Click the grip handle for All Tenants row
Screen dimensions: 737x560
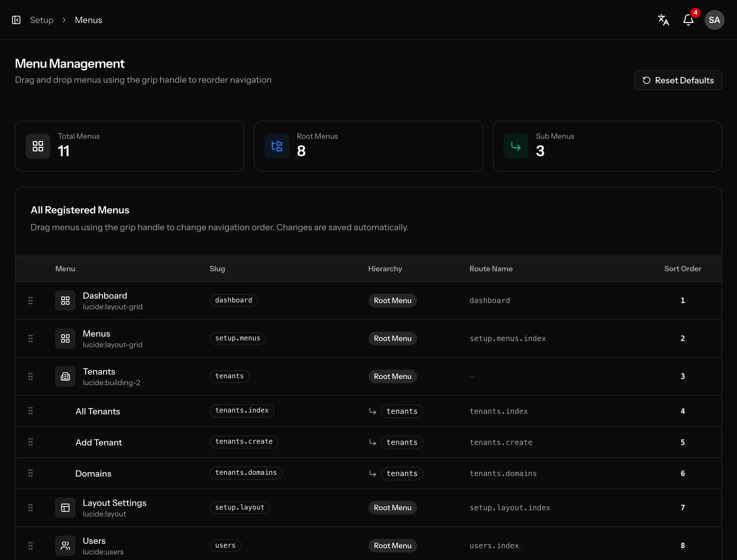point(31,411)
